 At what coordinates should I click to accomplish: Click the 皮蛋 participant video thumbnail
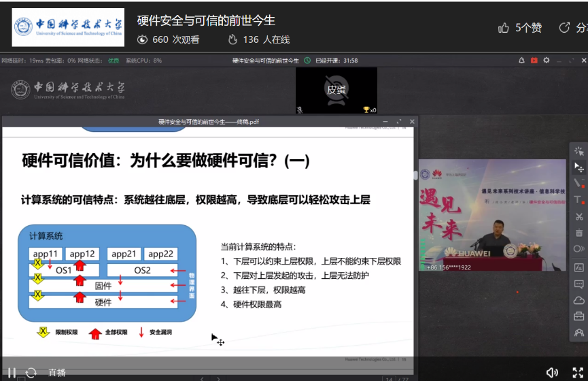[x=336, y=90]
